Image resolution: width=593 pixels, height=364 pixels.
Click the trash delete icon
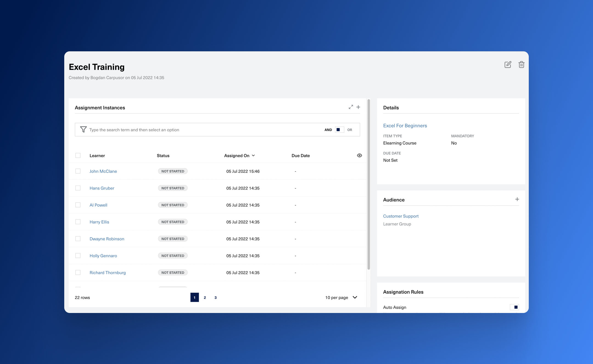coord(521,65)
